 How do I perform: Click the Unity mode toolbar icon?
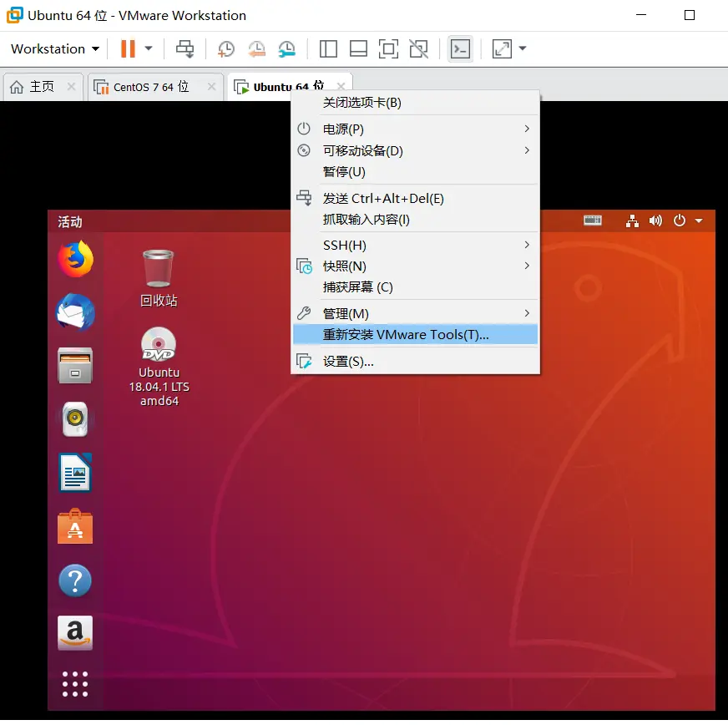click(x=419, y=48)
